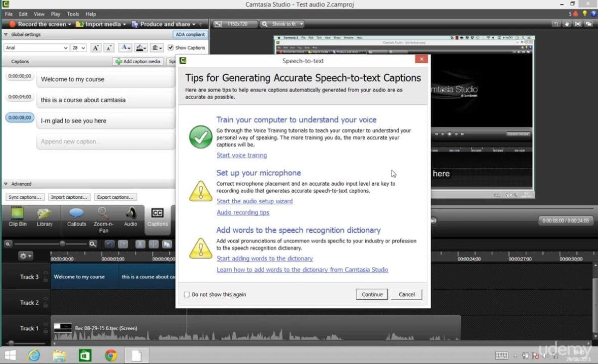
Task: Zoom in on the timeline with the magnifier
Action: pos(93,243)
